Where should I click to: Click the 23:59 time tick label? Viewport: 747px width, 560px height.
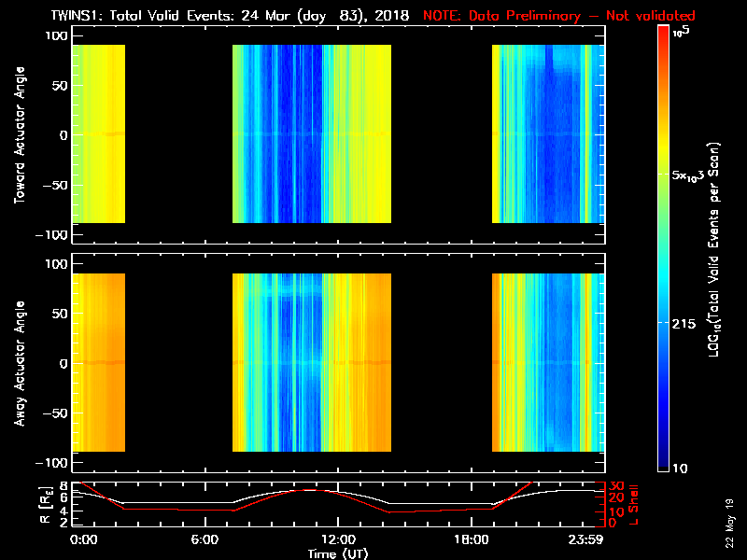click(x=585, y=539)
